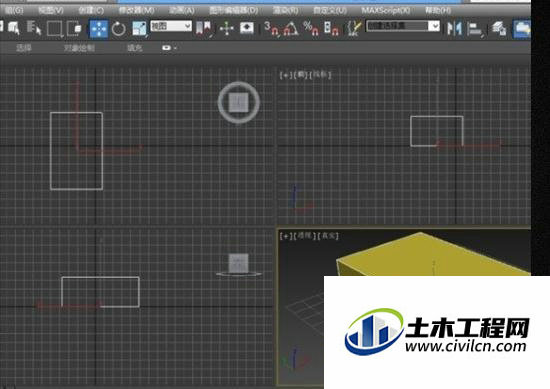
Task: Open the 动画(A) animation menu
Action: coord(182,11)
